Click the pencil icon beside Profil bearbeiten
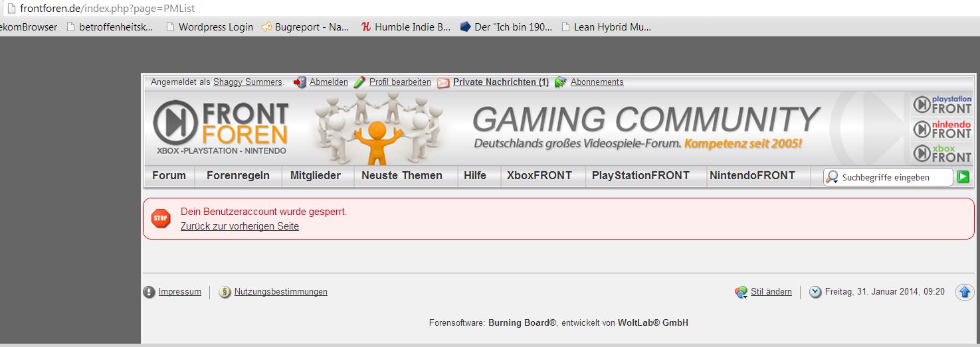Image resolution: width=980 pixels, height=347 pixels. [x=359, y=82]
